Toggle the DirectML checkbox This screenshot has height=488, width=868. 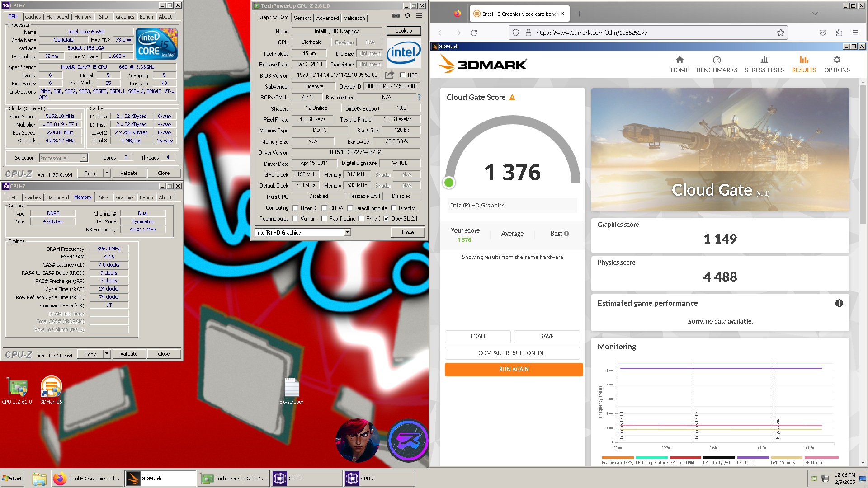point(393,208)
